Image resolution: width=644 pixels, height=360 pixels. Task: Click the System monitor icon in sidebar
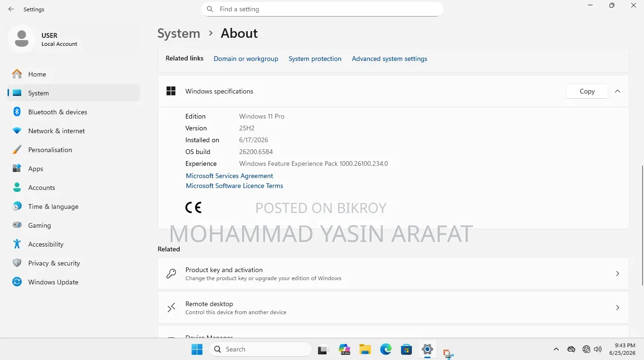click(17, 93)
